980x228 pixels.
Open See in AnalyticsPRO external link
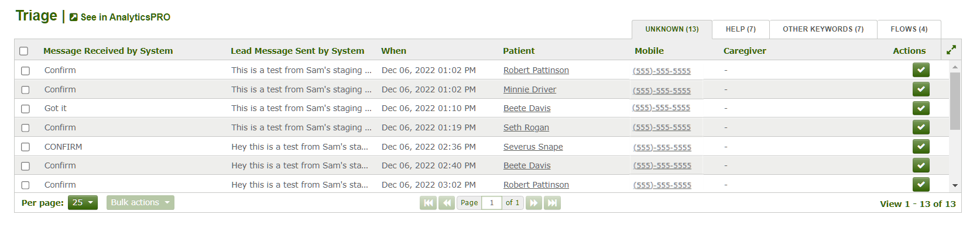click(x=120, y=18)
